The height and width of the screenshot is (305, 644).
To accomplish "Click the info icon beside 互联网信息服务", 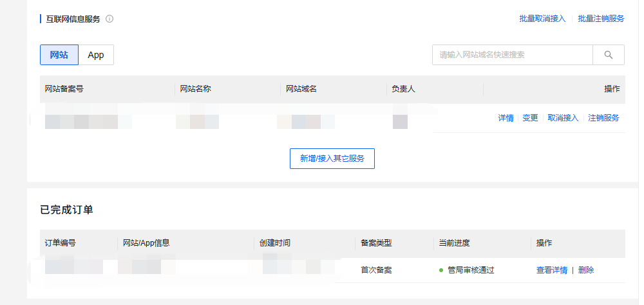I will pos(109,19).
